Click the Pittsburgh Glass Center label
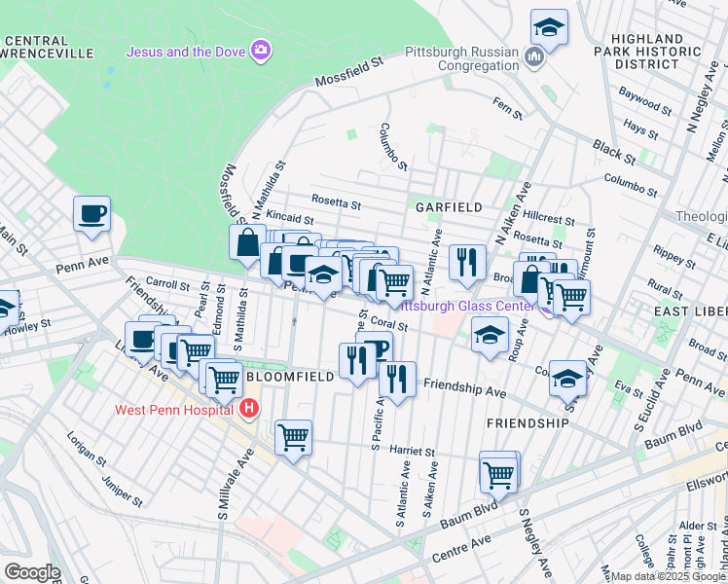The image size is (728, 584). (469, 306)
